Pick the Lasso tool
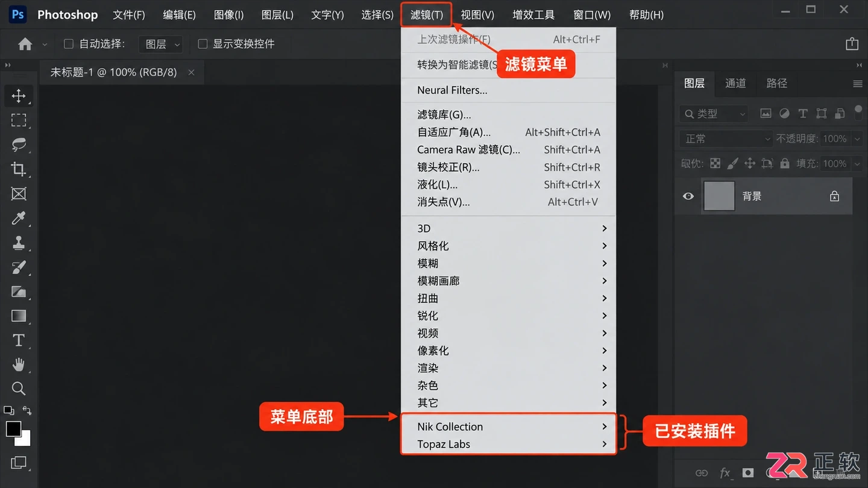The height and width of the screenshot is (488, 868). 19,145
